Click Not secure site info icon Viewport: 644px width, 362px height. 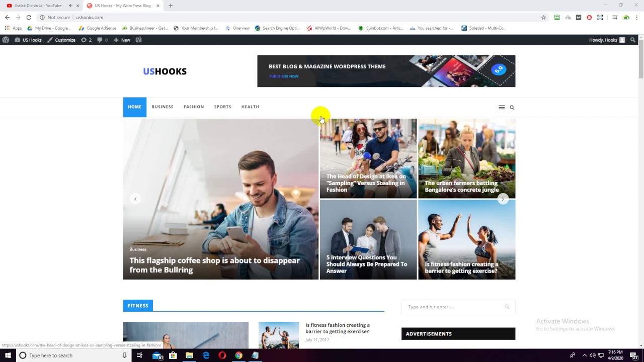pos(55,17)
